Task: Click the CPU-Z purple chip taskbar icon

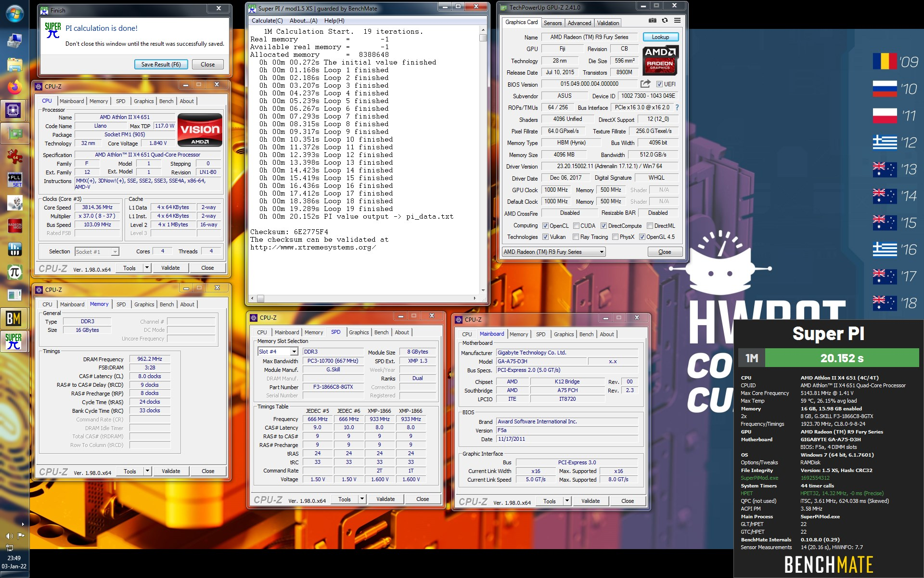Action: pos(14,110)
